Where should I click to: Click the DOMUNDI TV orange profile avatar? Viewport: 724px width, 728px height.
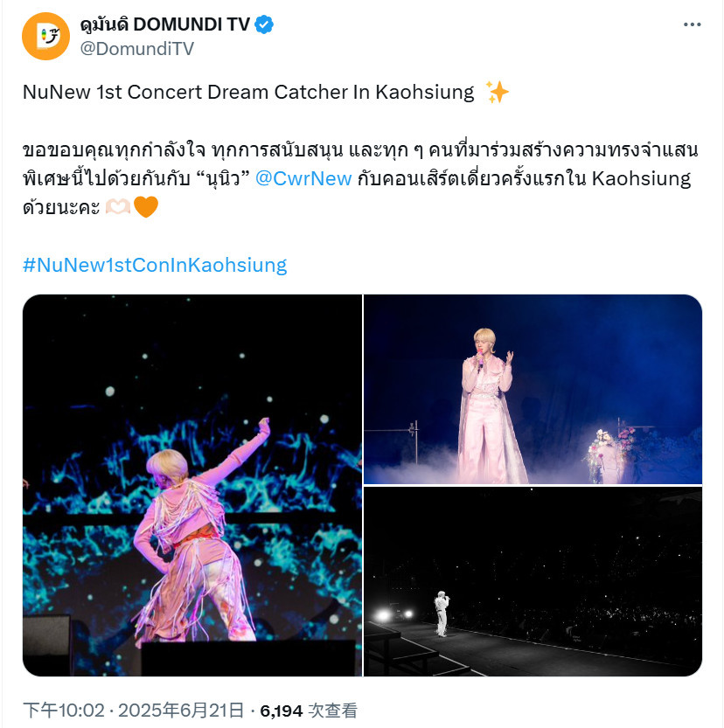tap(45, 36)
